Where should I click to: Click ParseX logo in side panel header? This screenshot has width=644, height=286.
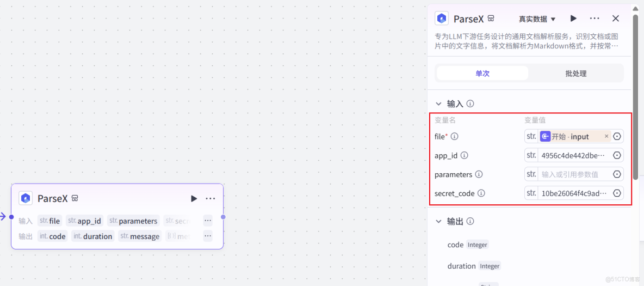tap(442, 19)
